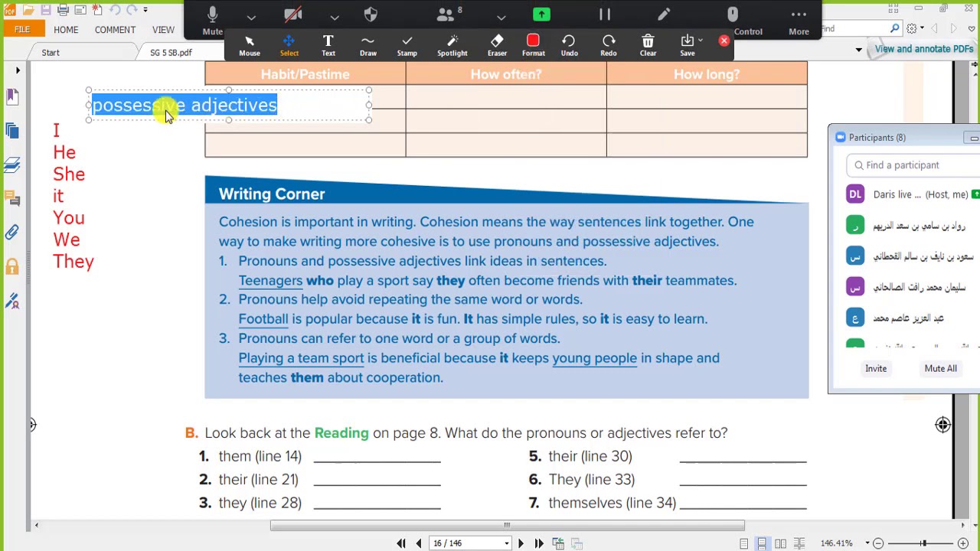Open the Bookmarks side panel

coord(12,96)
